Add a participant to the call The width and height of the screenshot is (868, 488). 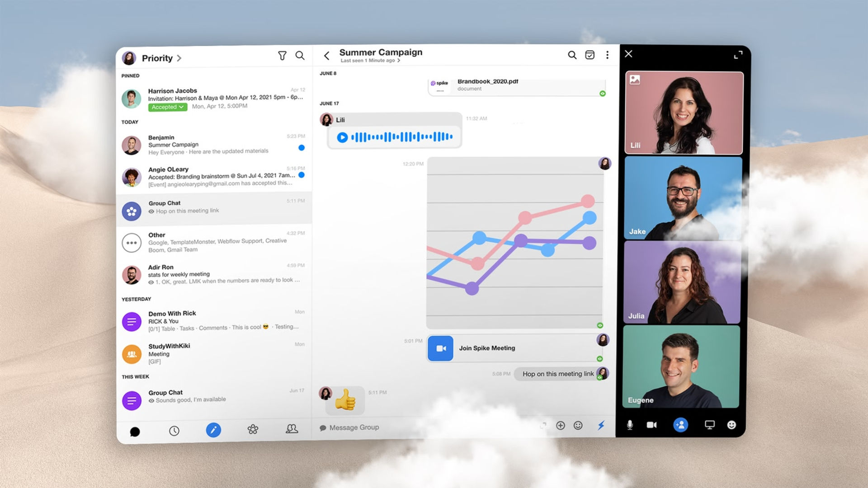click(x=680, y=425)
